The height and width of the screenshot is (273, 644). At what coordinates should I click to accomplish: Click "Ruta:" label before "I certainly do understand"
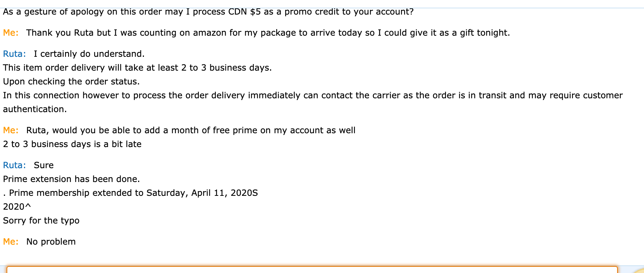tap(15, 54)
